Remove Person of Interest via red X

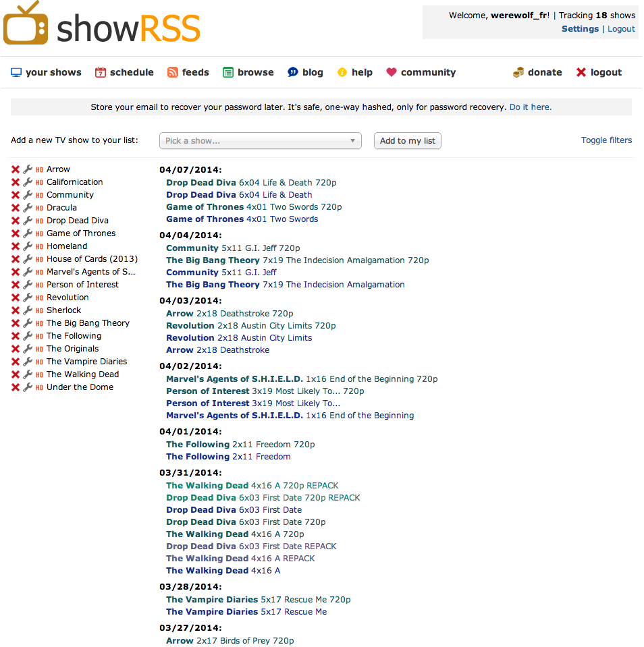[16, 284]
